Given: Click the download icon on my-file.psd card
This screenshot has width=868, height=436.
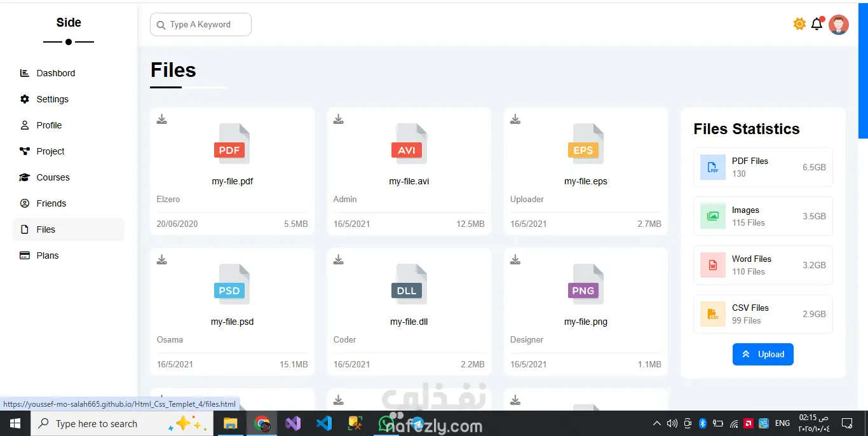Looking at the screenshot, I should pyautogui.click(x=162, y=259).
